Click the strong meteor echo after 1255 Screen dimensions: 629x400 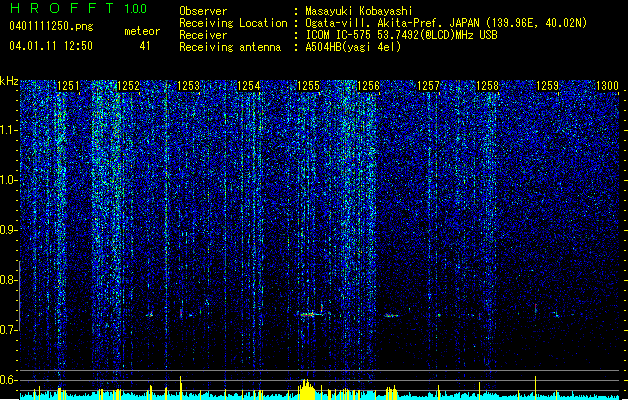pos(312,314)
